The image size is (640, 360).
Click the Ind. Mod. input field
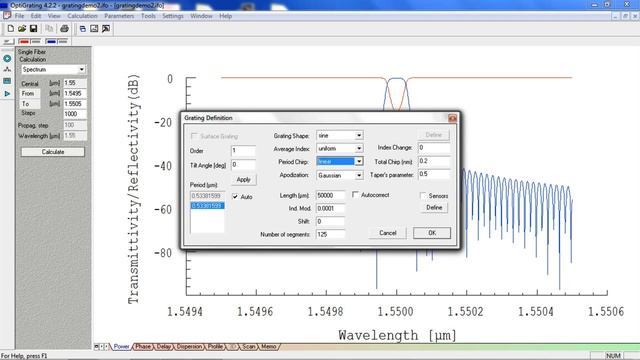pos(330,208)
